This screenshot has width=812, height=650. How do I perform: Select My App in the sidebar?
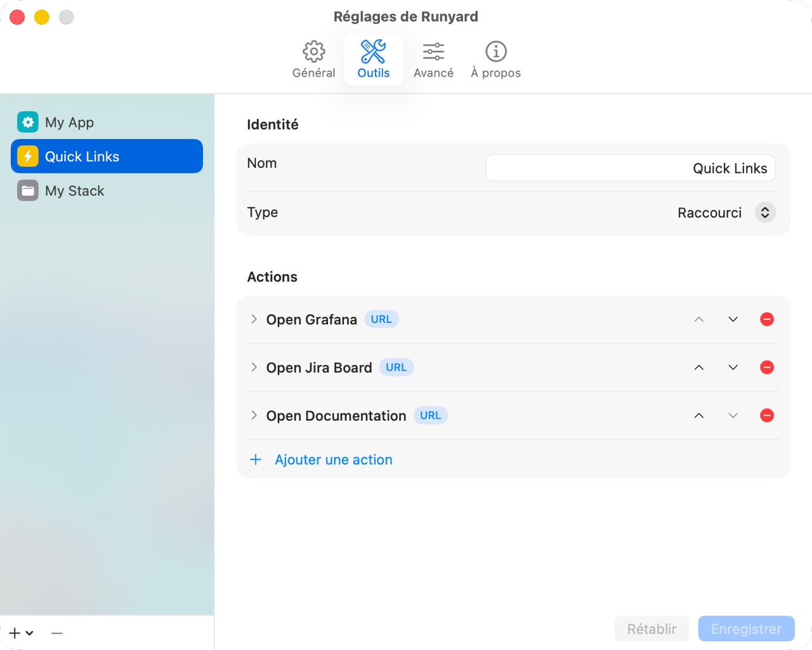tap(107, 122)
